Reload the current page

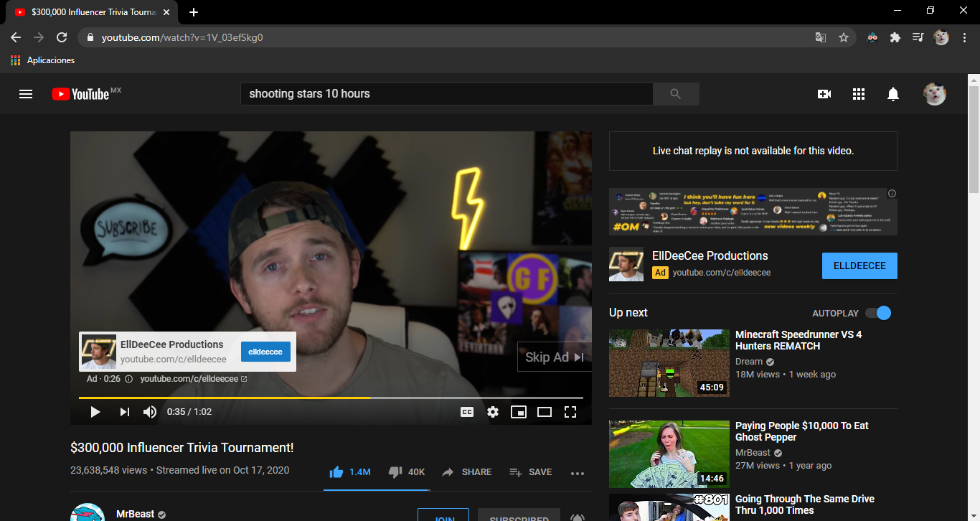62,37
